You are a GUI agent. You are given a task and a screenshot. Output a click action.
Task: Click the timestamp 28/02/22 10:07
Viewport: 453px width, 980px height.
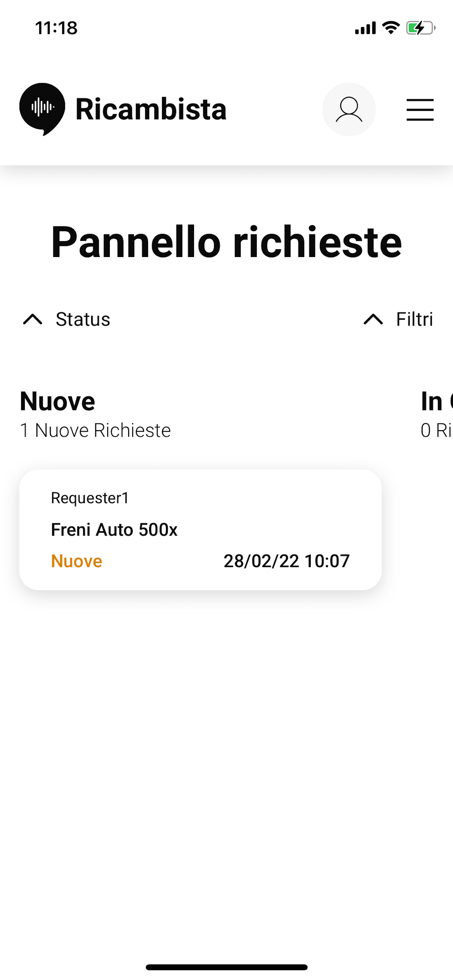[x=287, y=560]
